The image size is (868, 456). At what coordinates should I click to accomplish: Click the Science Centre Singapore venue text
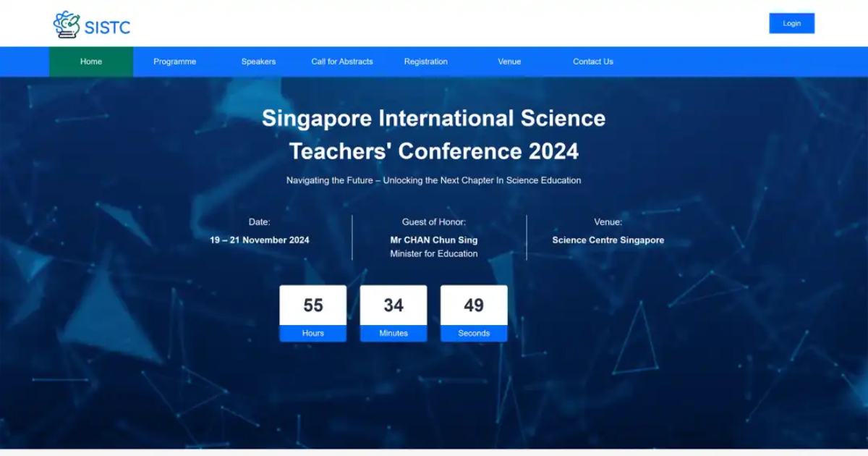tap(608, 240)
